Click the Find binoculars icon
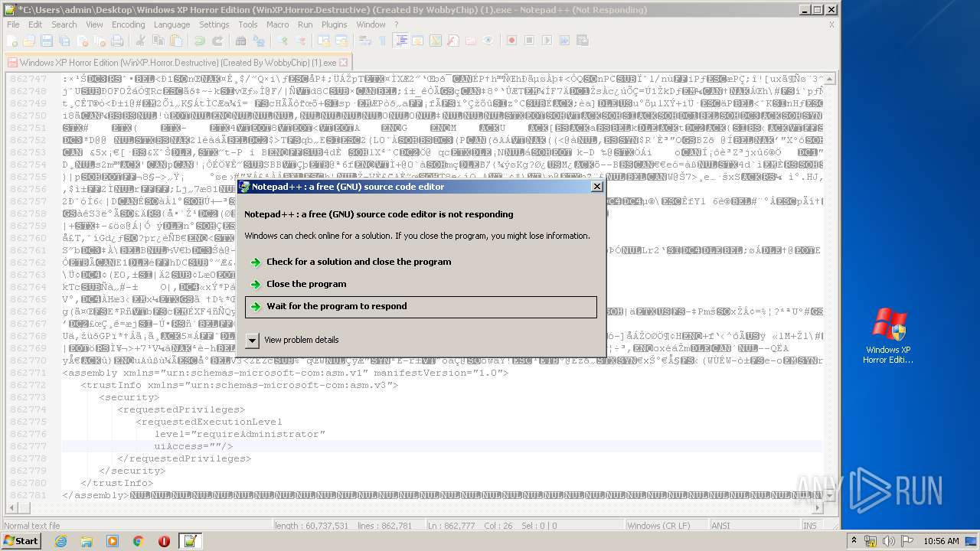 click(x=240, y=41)
